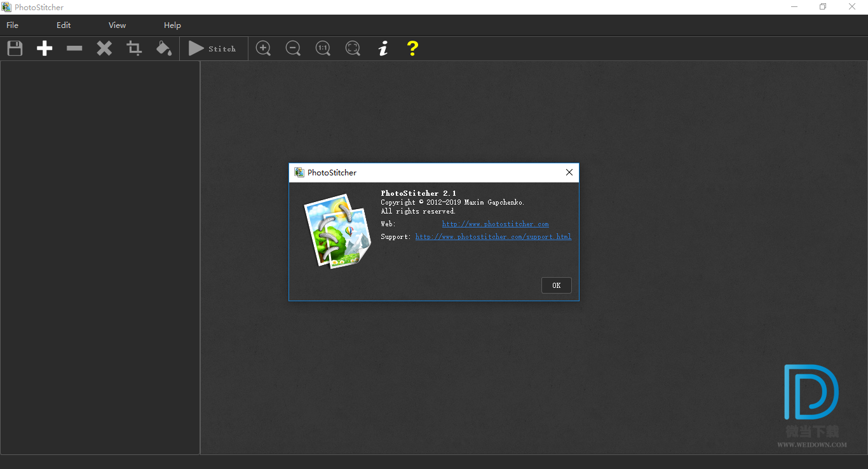Click the PhotoStitcher logo in dialog
Image resolution: width=868 pixels, height=469 pixels.
click(337, 230)
